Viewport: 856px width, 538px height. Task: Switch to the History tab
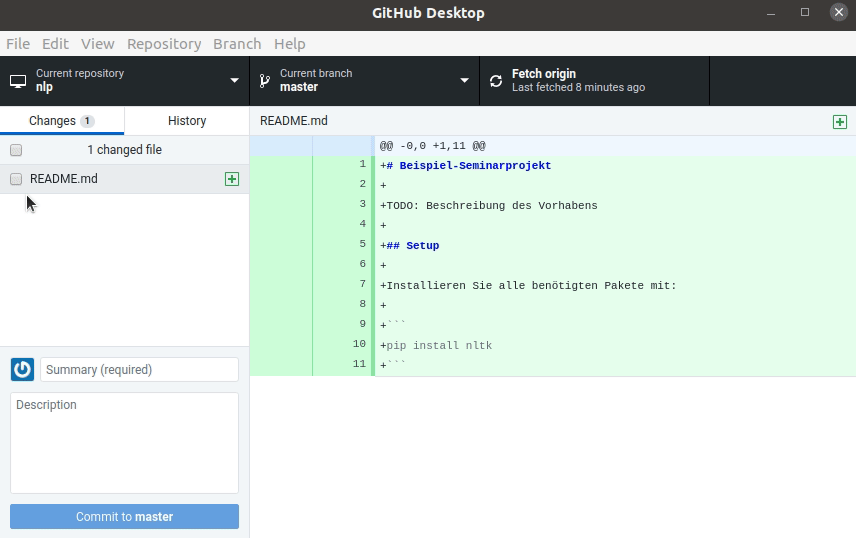tap(187, 121)
